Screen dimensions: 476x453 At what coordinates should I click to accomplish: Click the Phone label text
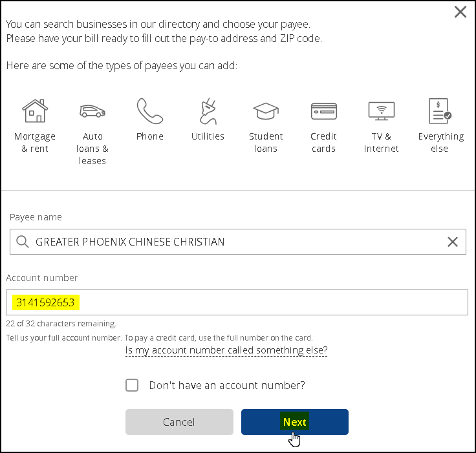tap(149, 136)
